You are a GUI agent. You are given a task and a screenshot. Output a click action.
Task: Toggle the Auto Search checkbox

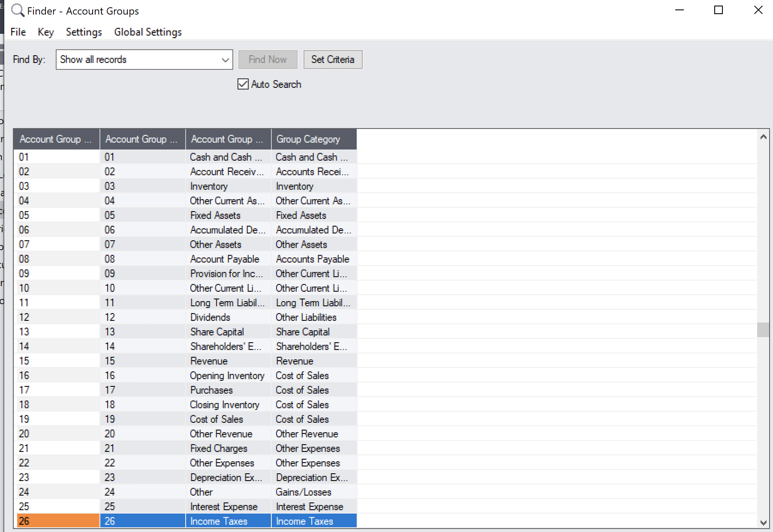pyautogui.click(x=243, y=84)
